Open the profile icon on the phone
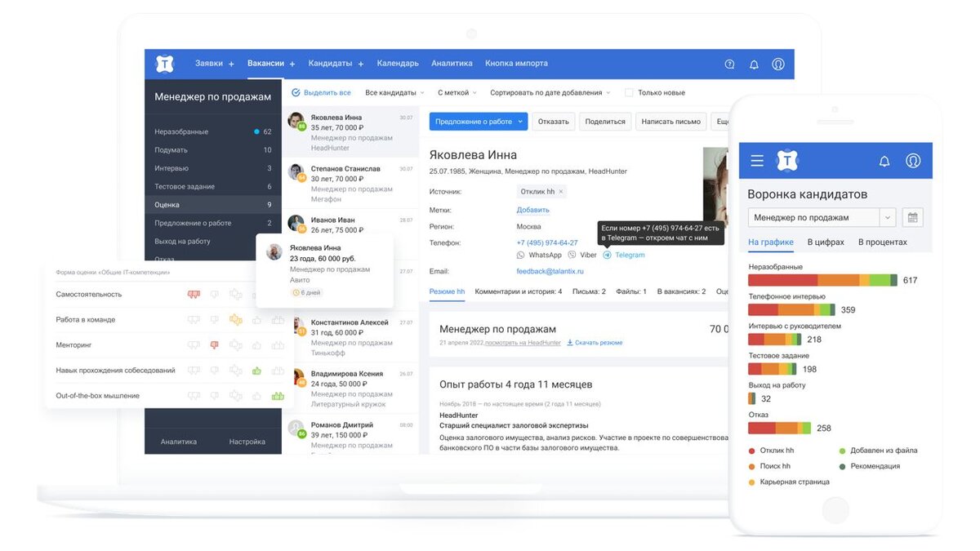Screen dimensions: 980x551 913,161
